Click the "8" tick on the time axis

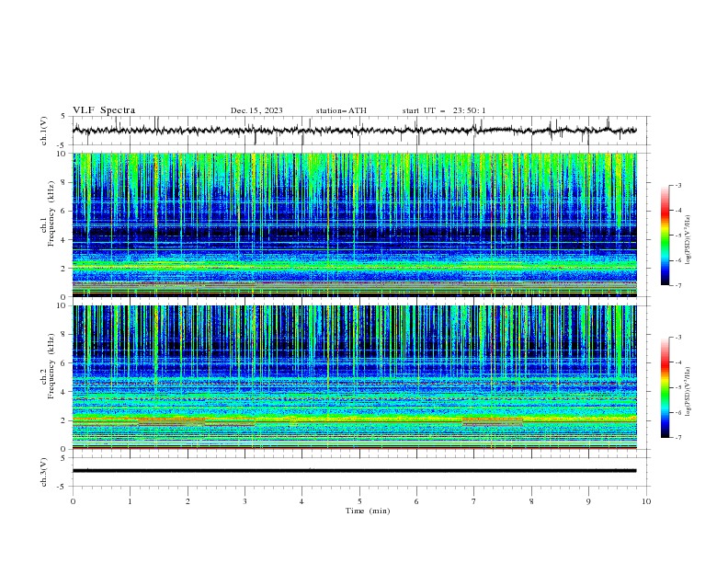531,501
